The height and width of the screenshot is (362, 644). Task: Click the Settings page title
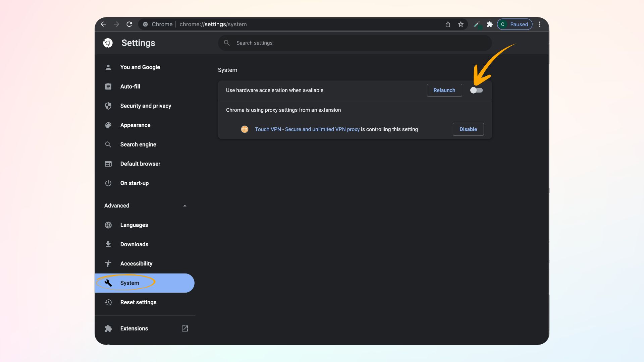138,43
